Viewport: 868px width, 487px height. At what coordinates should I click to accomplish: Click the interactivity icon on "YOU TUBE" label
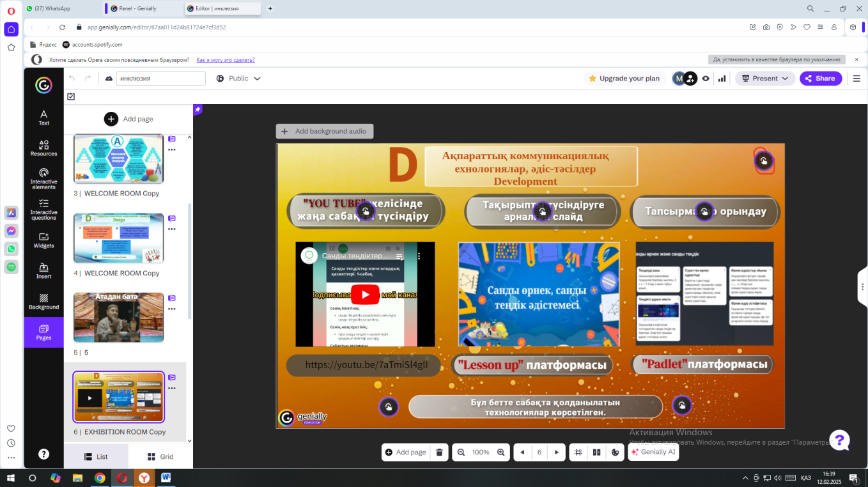(x=366, y=212)
